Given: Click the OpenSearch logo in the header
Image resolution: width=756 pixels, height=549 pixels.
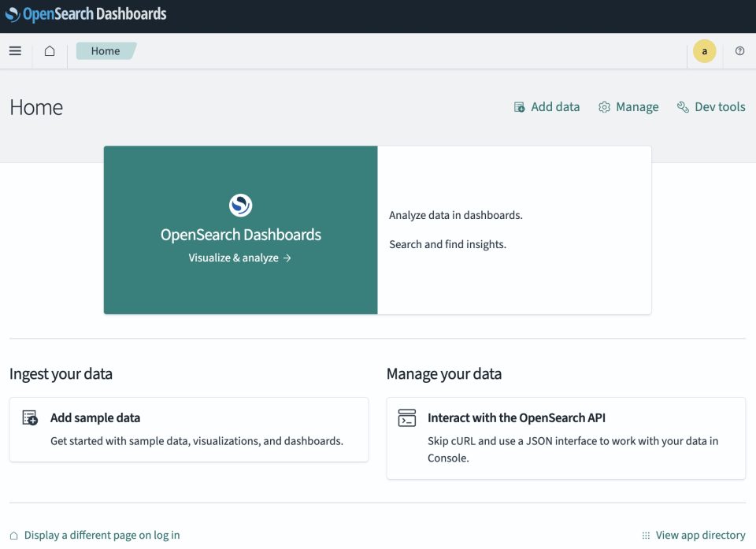Looking at the screenshot, I should tap(13, 13).
